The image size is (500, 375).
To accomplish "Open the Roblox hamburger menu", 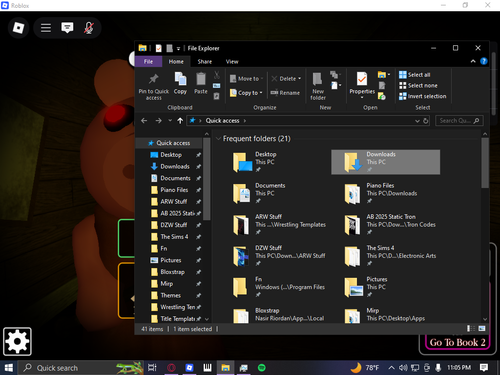I will click(46, 28).
